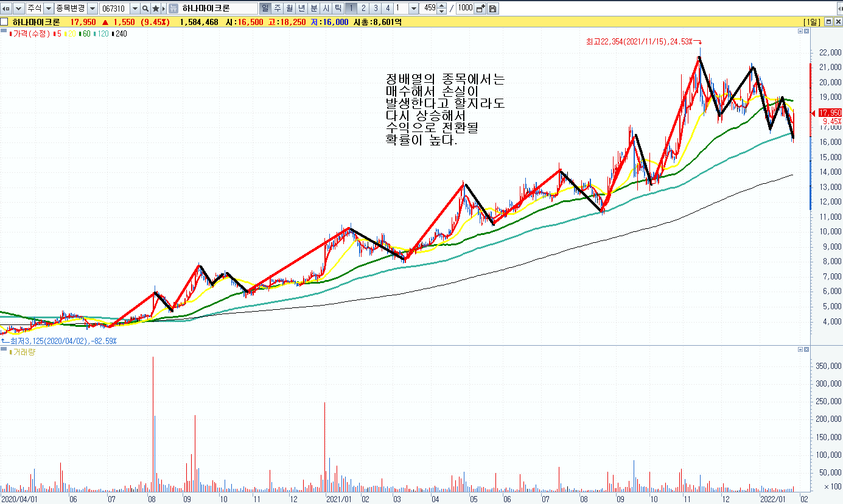Select the 틱 tick period button

click(x=338, y=9)
